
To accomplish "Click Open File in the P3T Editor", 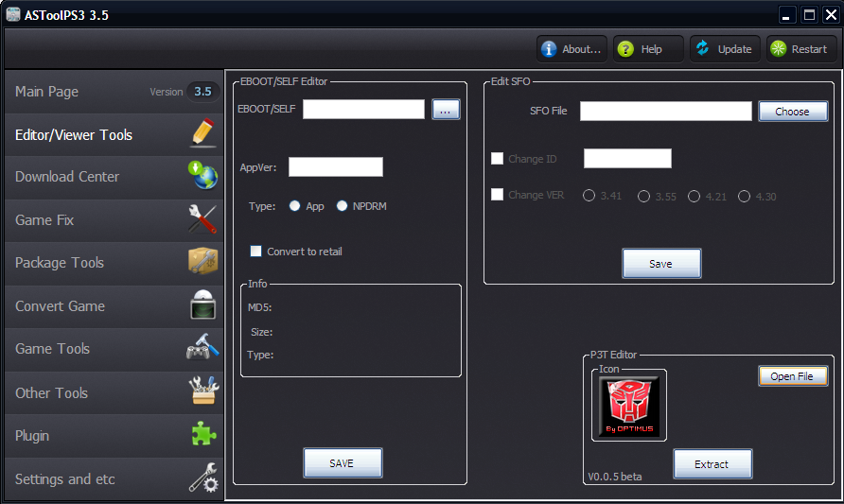I will 793,376.
